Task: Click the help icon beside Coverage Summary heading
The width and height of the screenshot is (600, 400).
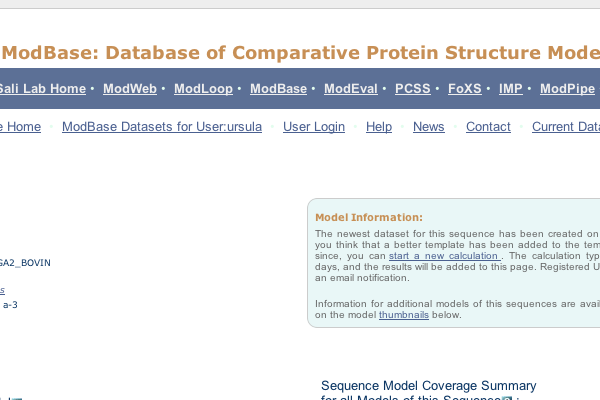Action: [x=507, y=398]
